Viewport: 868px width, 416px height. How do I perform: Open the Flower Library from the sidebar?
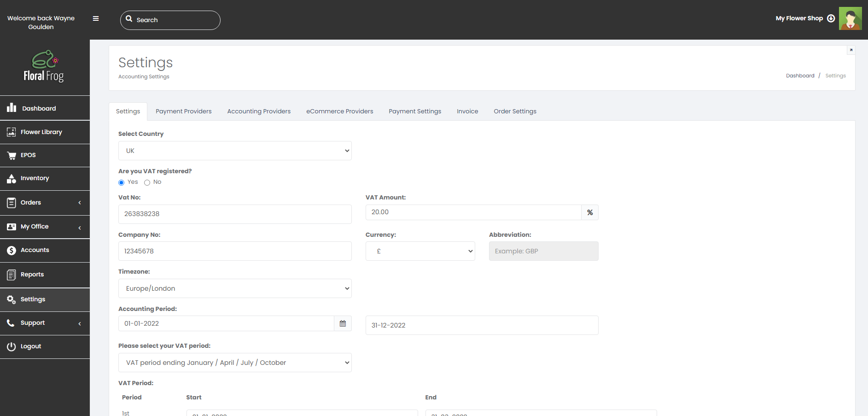tap(12, 132)
